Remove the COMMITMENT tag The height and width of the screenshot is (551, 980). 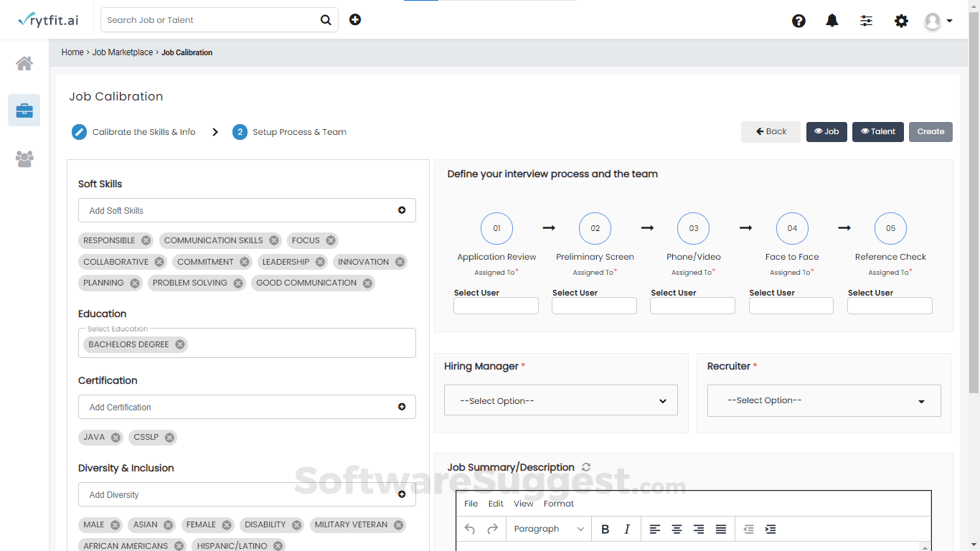pos(245,262)
